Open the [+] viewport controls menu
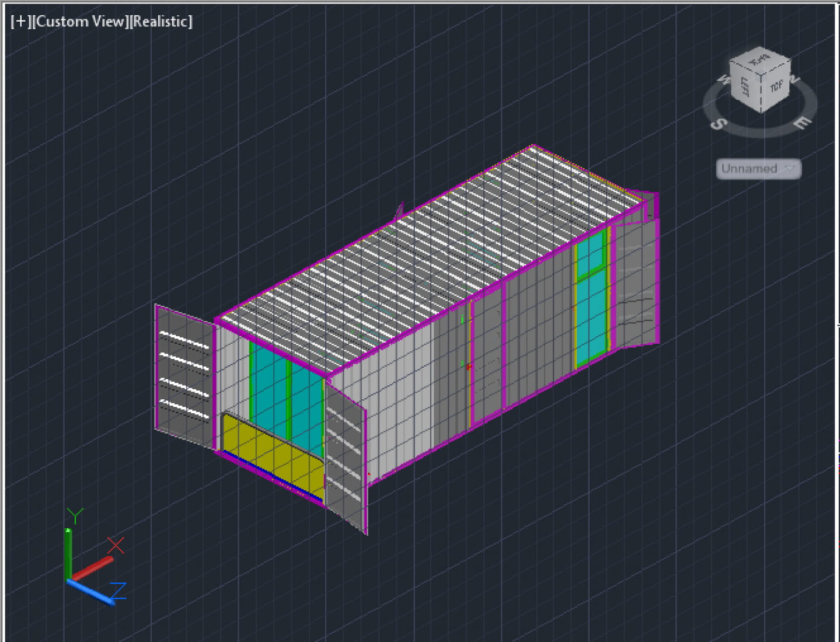 tap(20, 22)
